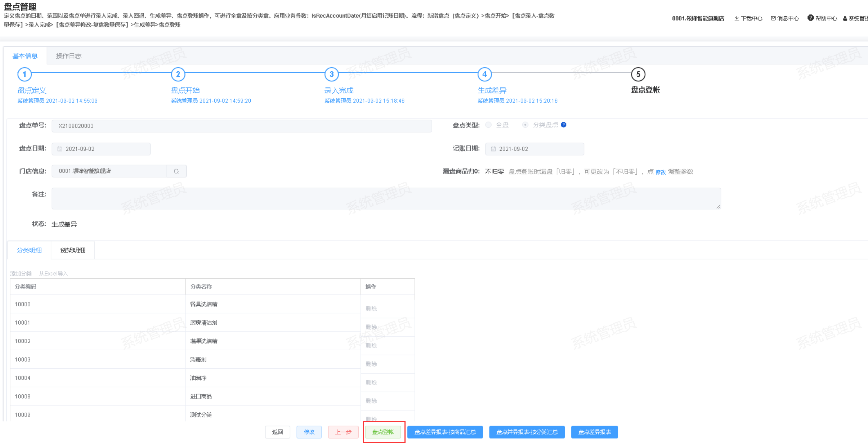Click the 备注 text area
The height and width of the screenshot is (445, 868).
386,198
